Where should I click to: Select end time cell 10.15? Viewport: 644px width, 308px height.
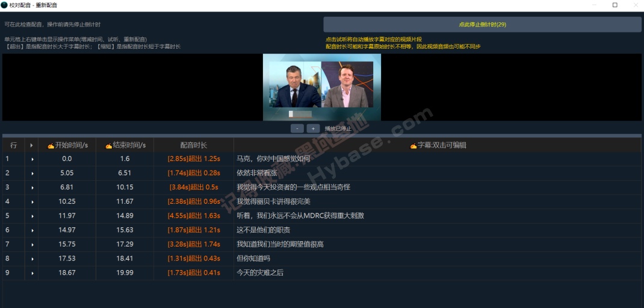pos(125,187)
